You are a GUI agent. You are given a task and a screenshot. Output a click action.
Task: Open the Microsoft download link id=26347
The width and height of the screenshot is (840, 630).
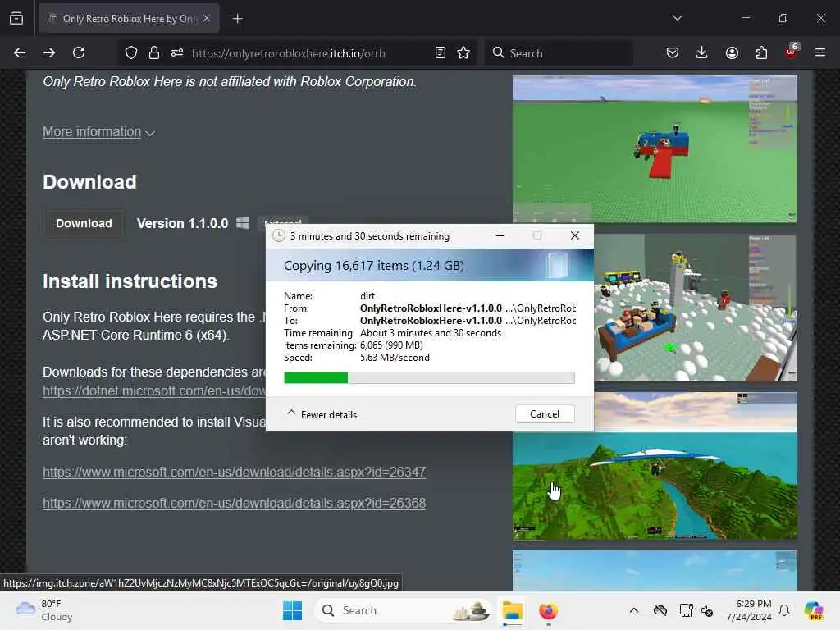[234, 472]
